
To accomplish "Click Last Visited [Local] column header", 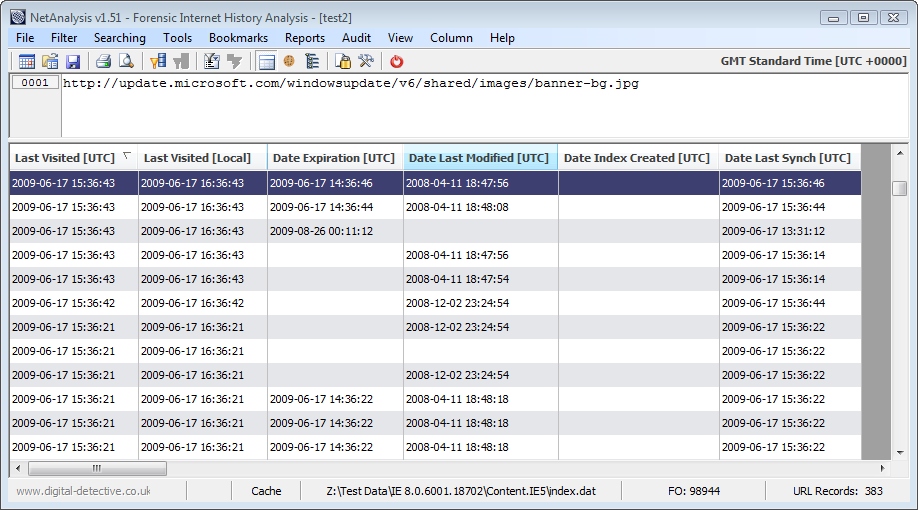I will click(203, 158).
